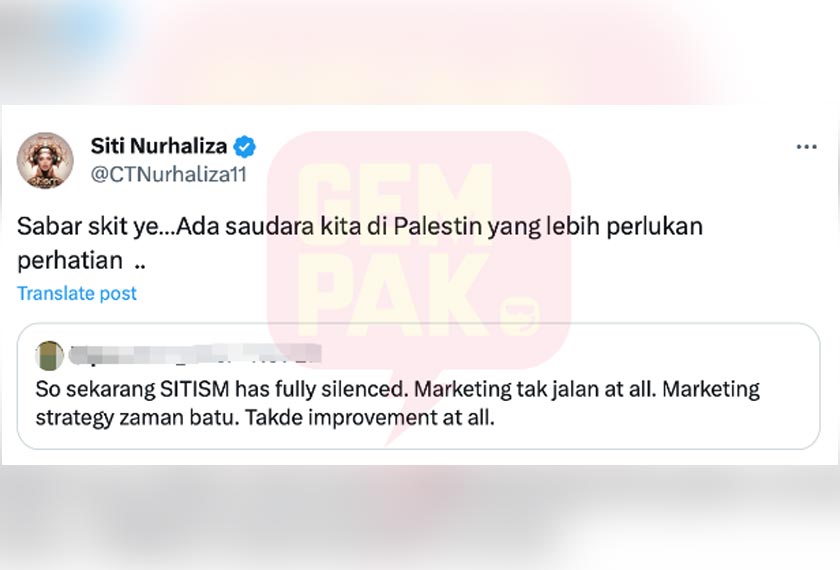The width and height of the screenshot is (840, 570).
Task: Click the blurred area below quoted post
Action: pos(420,518)
